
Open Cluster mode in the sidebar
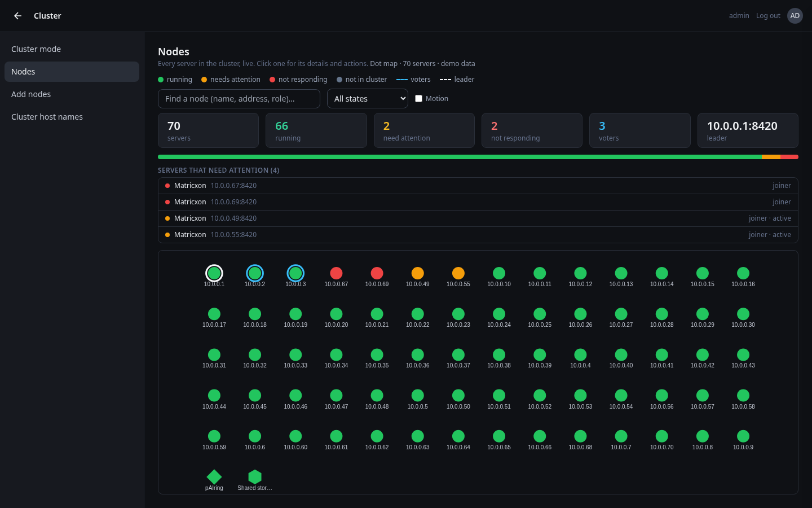pyautogui.click(x=72, y=49)
